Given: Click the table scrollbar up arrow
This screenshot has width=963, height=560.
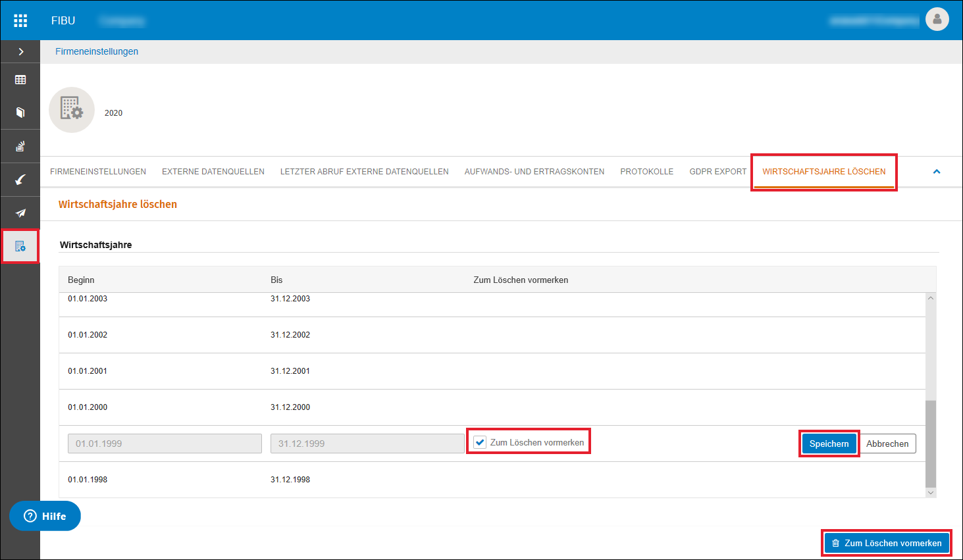Looking at the screenshot, I should (x=931, y=298).
